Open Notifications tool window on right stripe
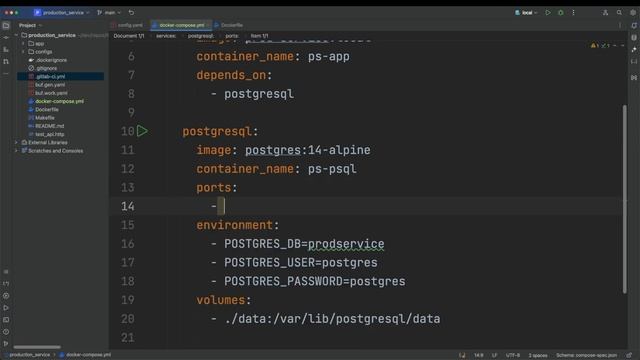 coord(634,26)
